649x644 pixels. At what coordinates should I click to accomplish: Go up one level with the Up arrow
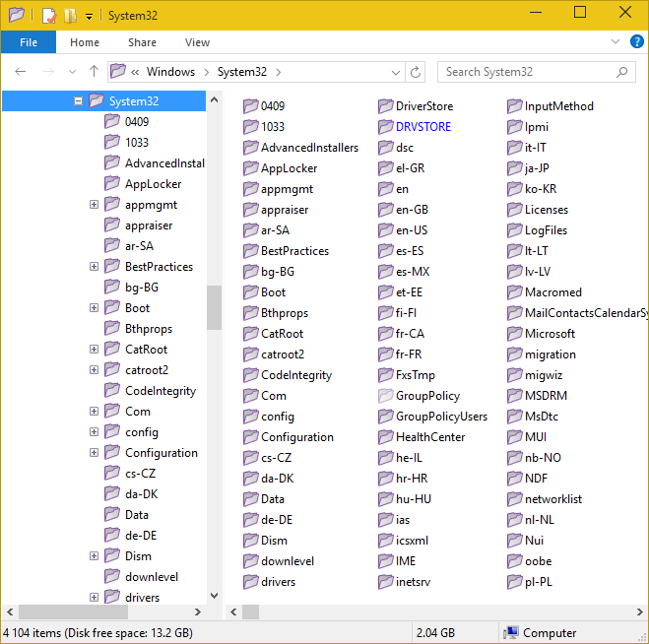94,72
